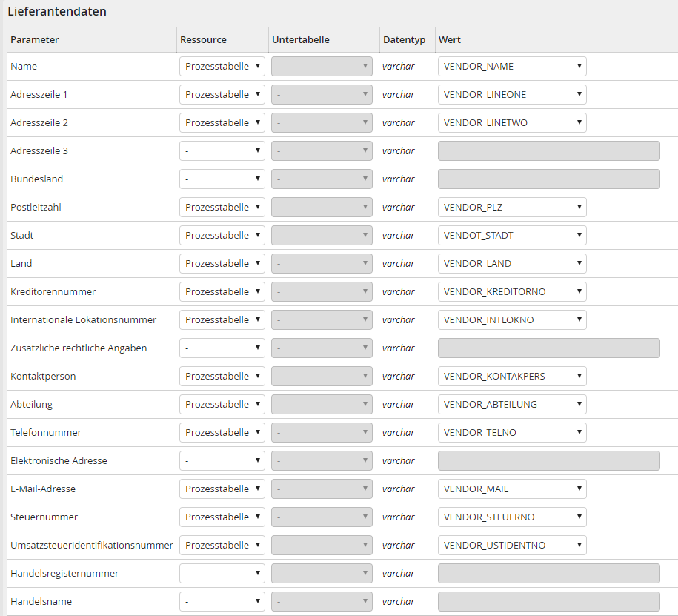
Task: Expand the VENDOT_STADT value dropdown
Action: click(x=512, y=235)
